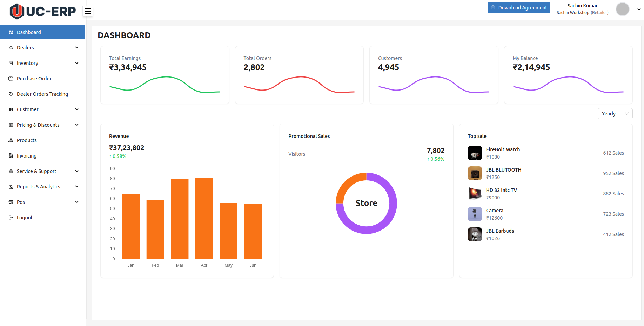
Task: Click the Service & Support icon
Action: coord(11,171)
